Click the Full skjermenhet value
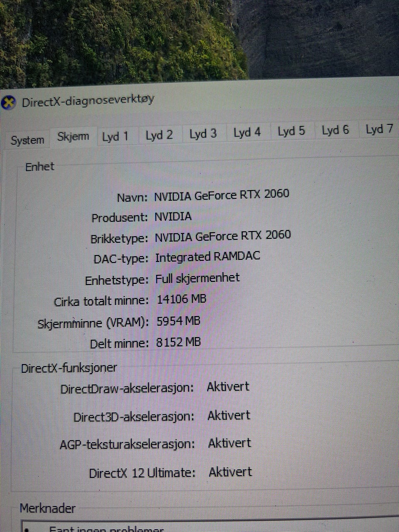Viewport: 399px width, 532px height. pyautogui.click(x=197, y=278)
